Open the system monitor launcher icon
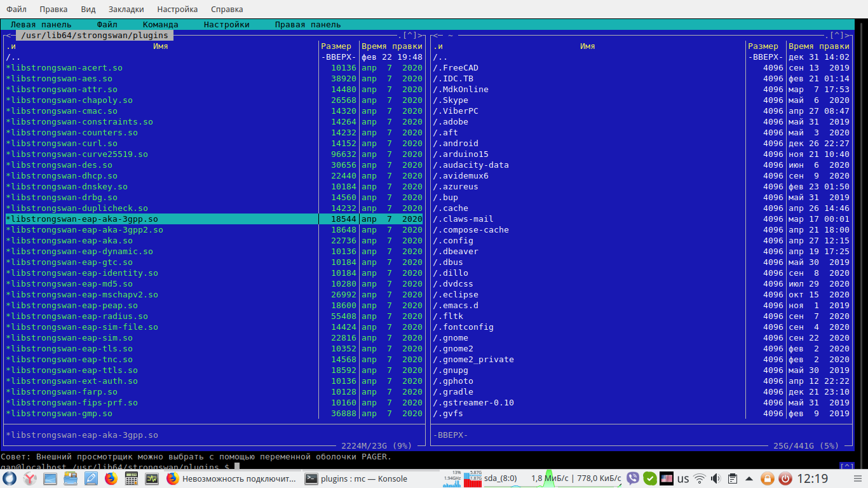This screenshot has width=868, height=488. [152, 478]
